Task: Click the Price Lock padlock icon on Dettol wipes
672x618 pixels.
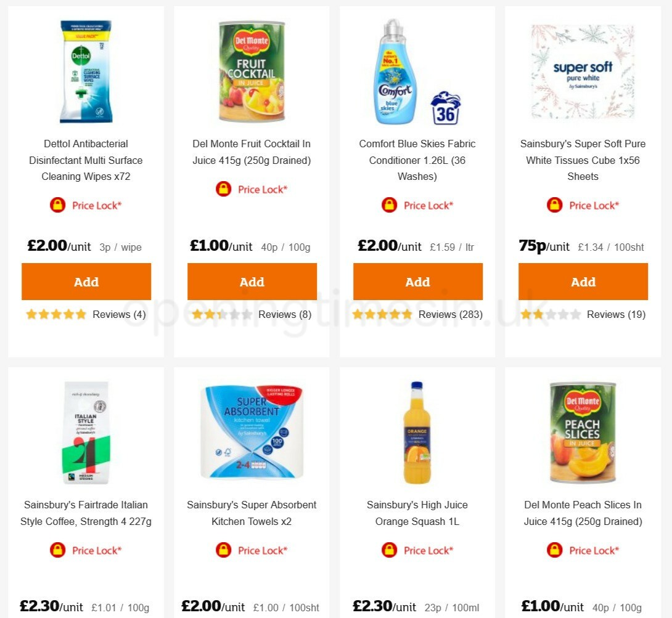Action: click(59, 205)
